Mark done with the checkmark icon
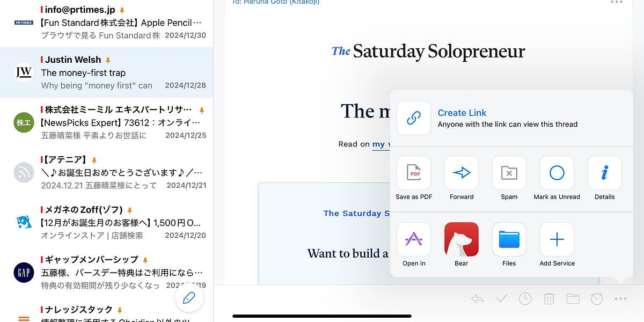This screenshot has width=644, height=322. pos(501,299)
